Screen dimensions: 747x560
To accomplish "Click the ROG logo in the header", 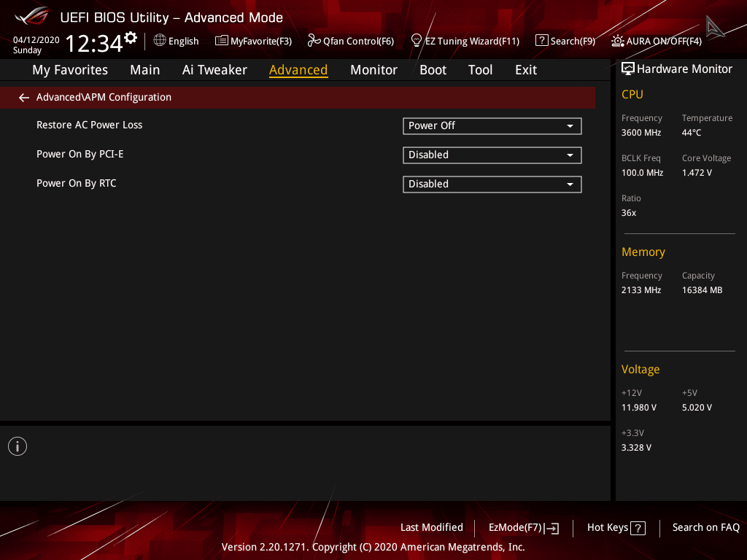I will pos(32,16).
